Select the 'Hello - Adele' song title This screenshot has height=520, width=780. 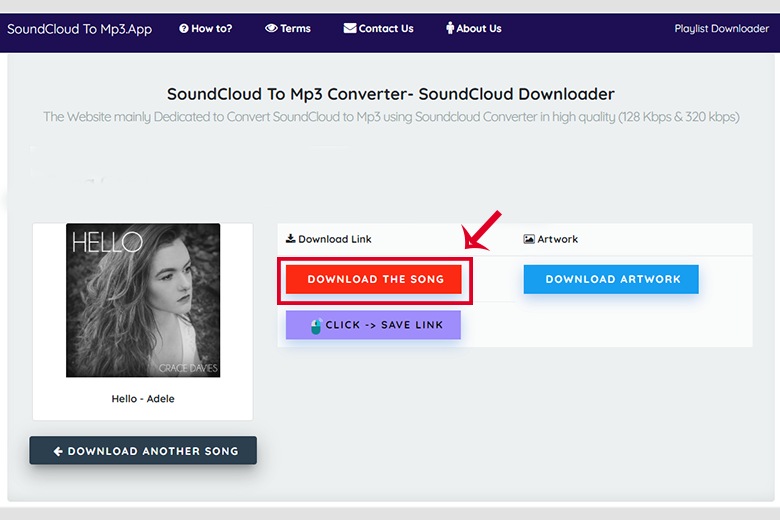click(x=143, y=399)
